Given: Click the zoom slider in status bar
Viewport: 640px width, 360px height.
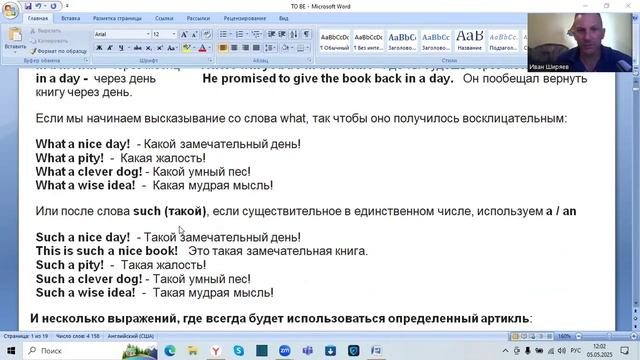Looking at the screenshot, I should [x=605, y=336].
